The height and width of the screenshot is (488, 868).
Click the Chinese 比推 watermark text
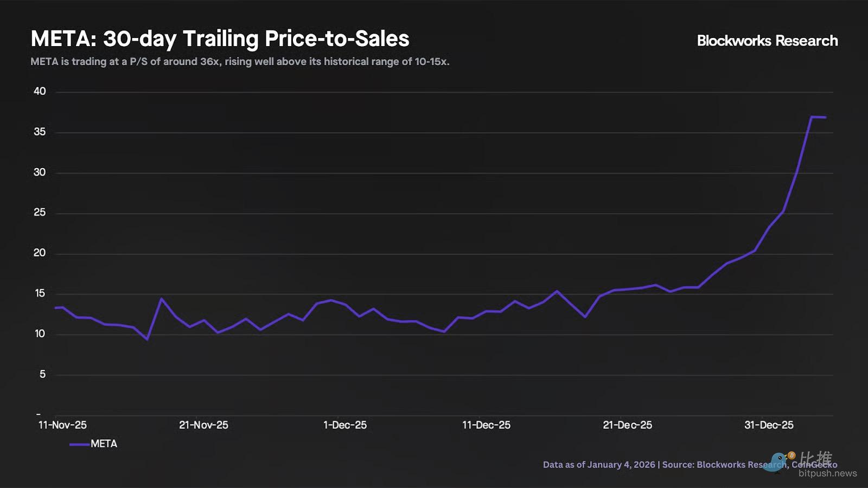815,458
